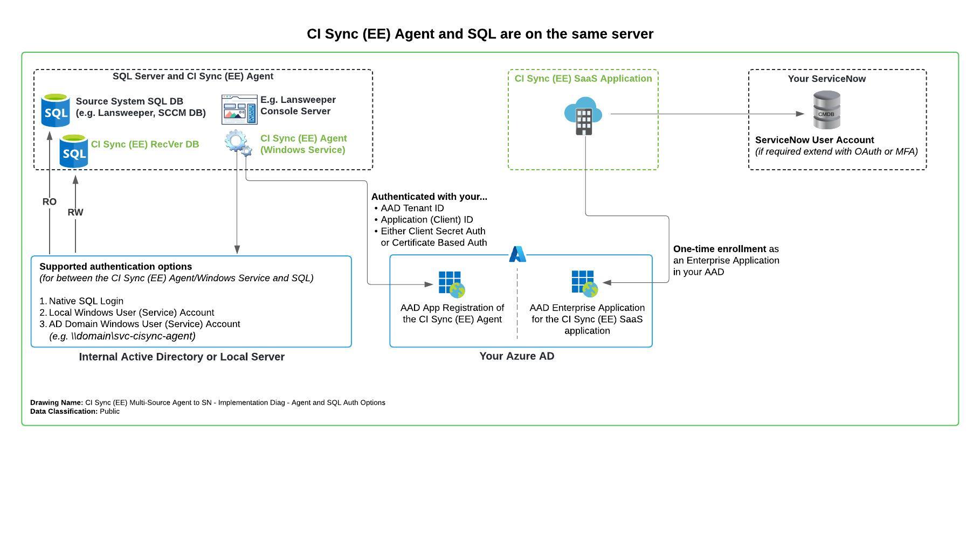Select the 'Drawing Name' footer line
The image size is (980, 535).
coord(208,402)
